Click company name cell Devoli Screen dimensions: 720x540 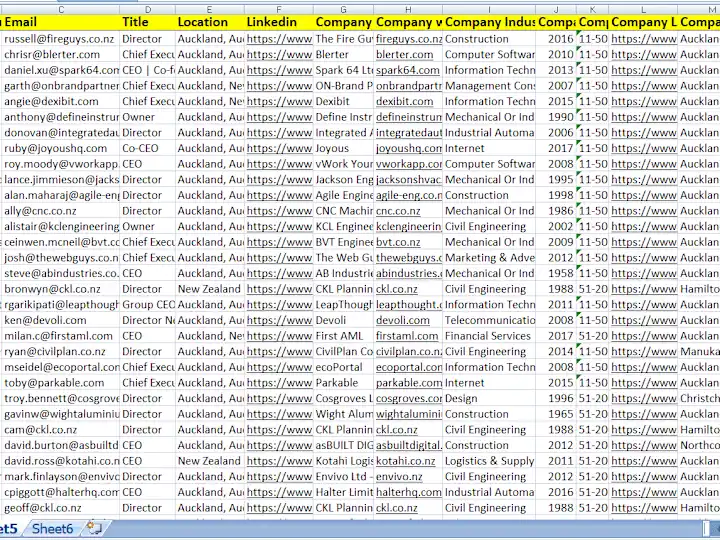(343, 320)
